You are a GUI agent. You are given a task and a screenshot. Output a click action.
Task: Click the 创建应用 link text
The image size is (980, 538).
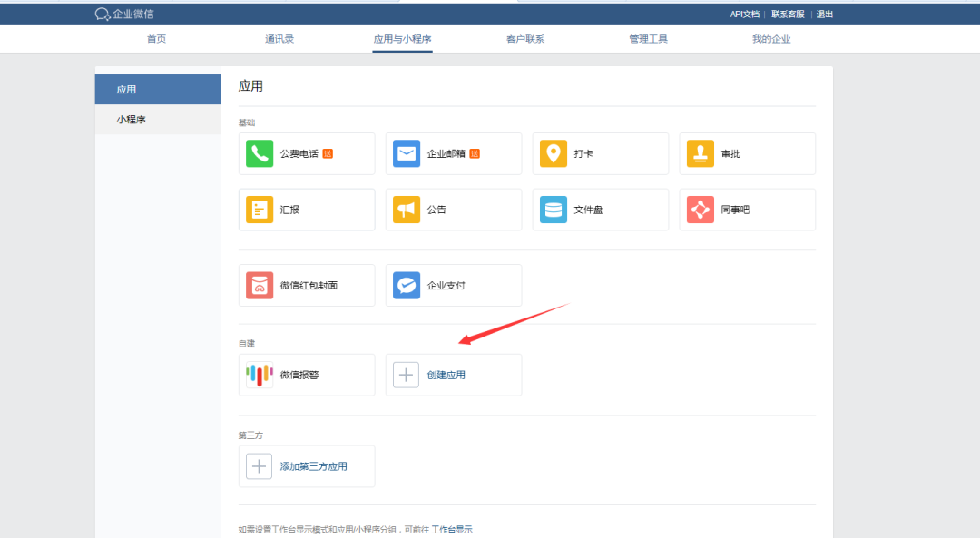click(x=446, y=375)
